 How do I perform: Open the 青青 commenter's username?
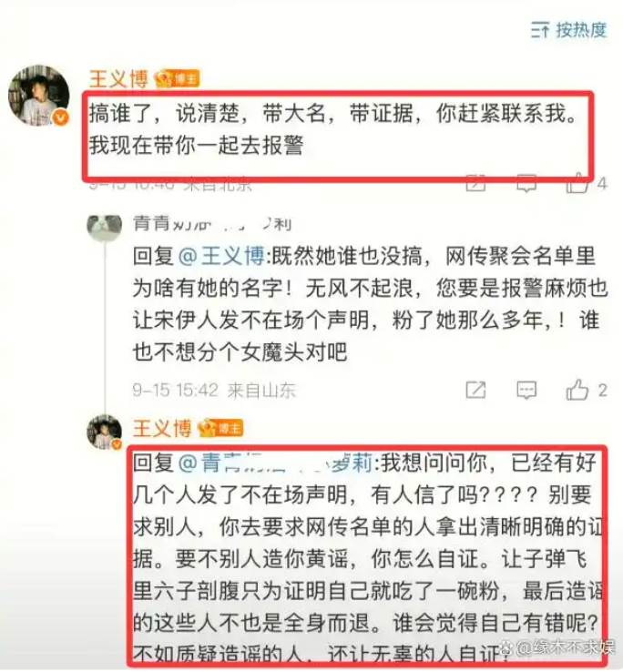pyautogui.click(x=212, y=224)
